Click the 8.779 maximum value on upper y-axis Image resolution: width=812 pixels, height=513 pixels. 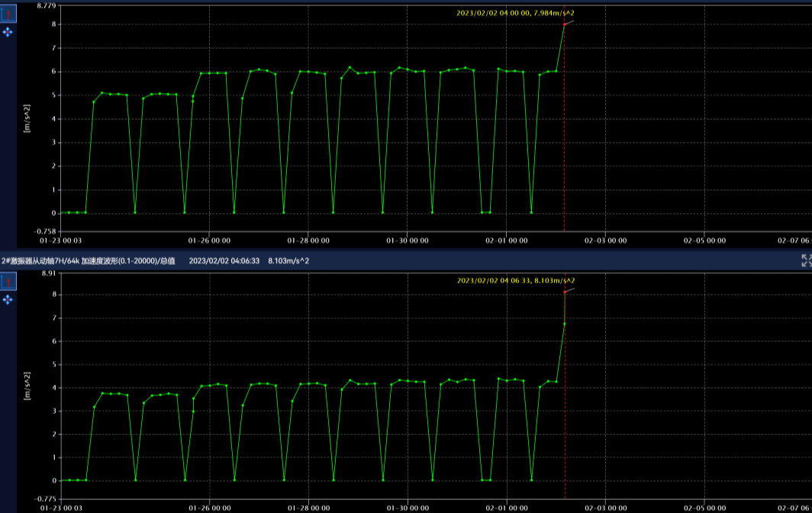[x=46, y=5]
